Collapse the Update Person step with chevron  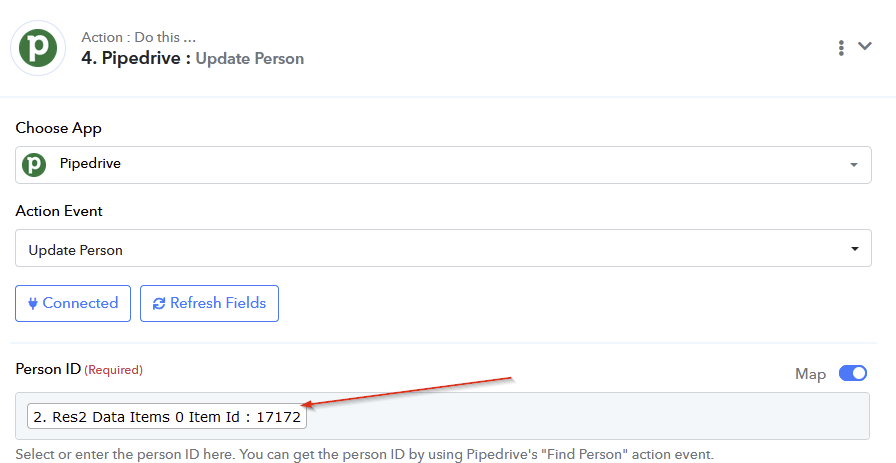click(x=865, y=46)
